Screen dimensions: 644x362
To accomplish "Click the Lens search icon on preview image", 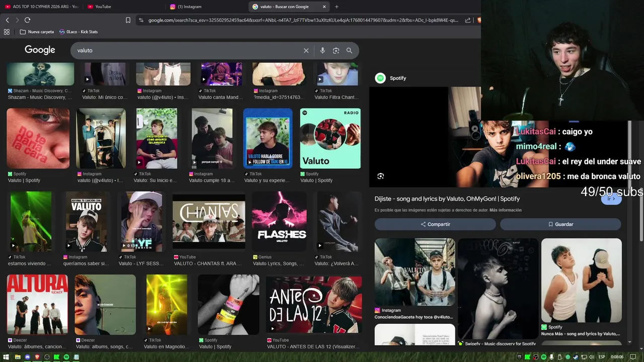I will point(380,176).
